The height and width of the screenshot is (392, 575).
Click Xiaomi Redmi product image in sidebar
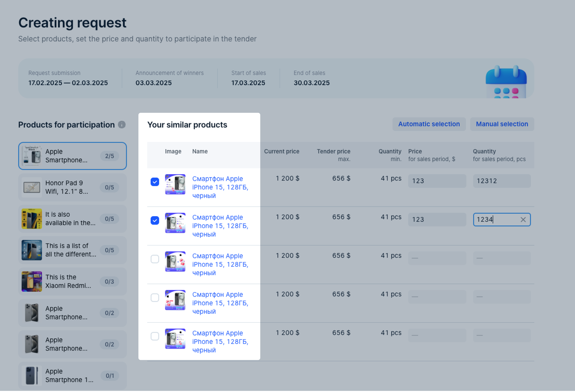tap(32, 282)
